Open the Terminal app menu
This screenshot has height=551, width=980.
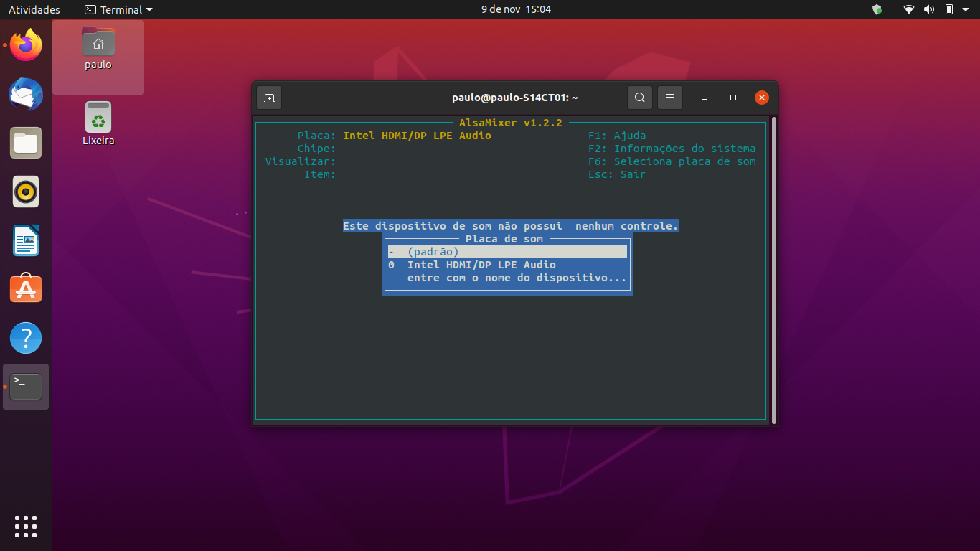pos(118,10)
